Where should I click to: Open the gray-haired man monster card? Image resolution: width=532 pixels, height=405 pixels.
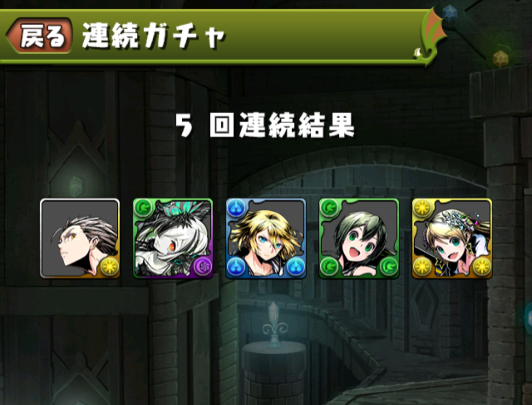click(80, 238)
